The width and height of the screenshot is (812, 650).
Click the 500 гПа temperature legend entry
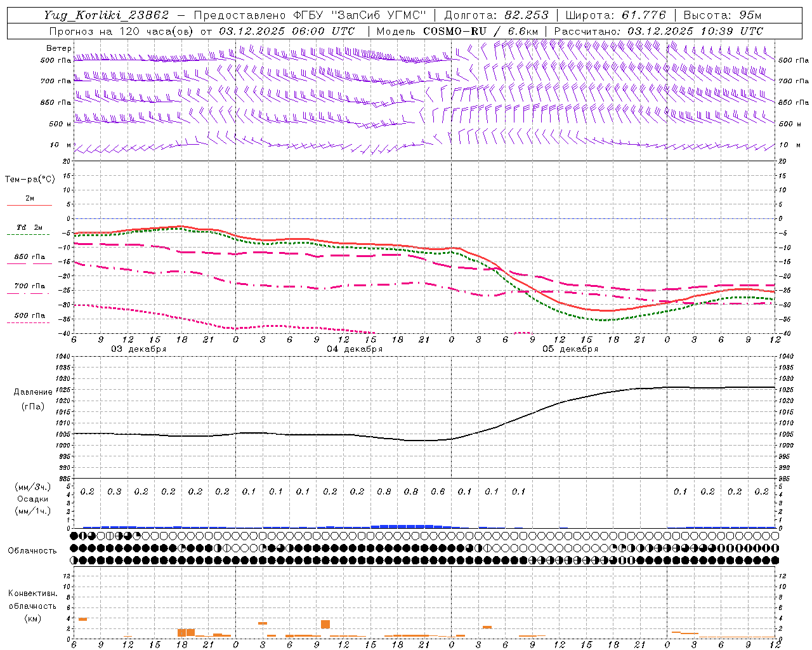click(29, 316)
